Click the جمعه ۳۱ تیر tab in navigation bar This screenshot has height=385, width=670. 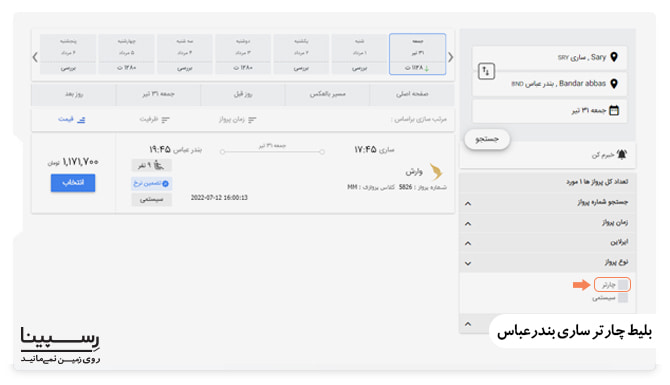tap(158, 94)
